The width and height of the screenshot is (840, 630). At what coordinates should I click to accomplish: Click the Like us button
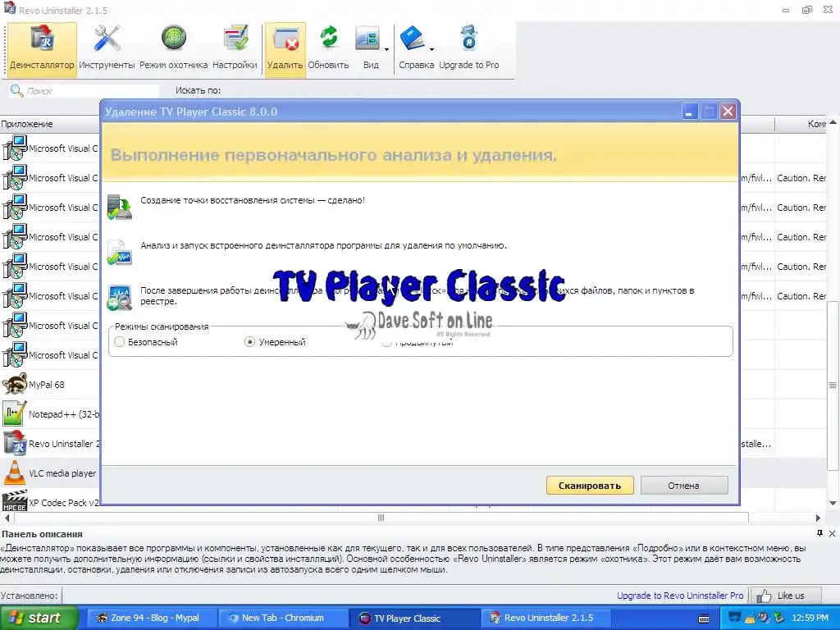pyautogui.click(x=785, y=596)
